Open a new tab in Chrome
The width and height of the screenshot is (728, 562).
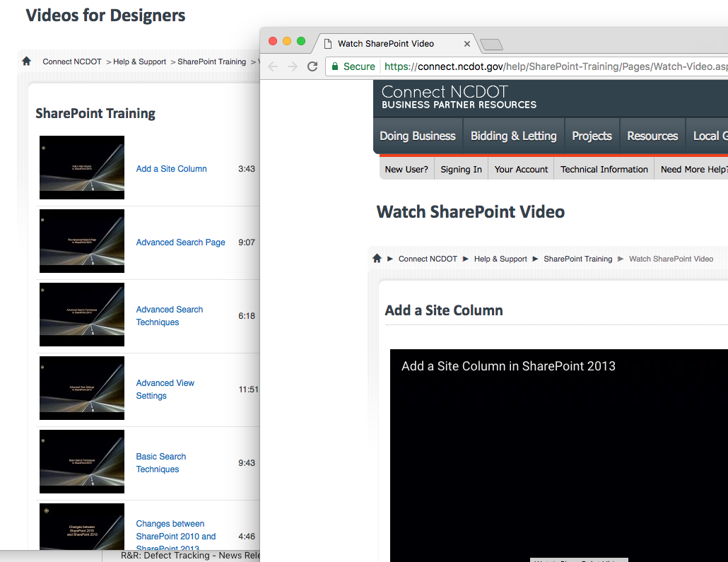coord(491,45)
